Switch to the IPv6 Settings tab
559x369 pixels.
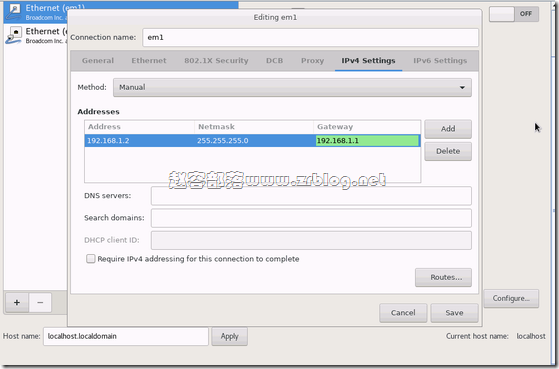[440, 61]
